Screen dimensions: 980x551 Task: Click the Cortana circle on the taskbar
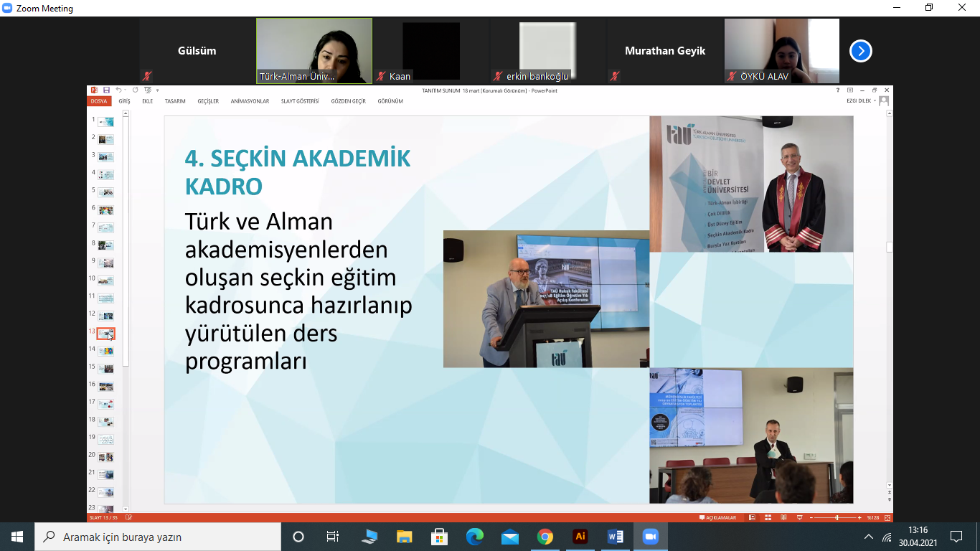coord(298,537)
